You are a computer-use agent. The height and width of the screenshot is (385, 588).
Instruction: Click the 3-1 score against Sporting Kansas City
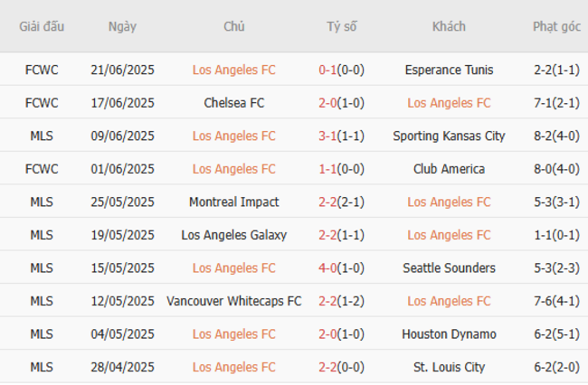[328, 136]
